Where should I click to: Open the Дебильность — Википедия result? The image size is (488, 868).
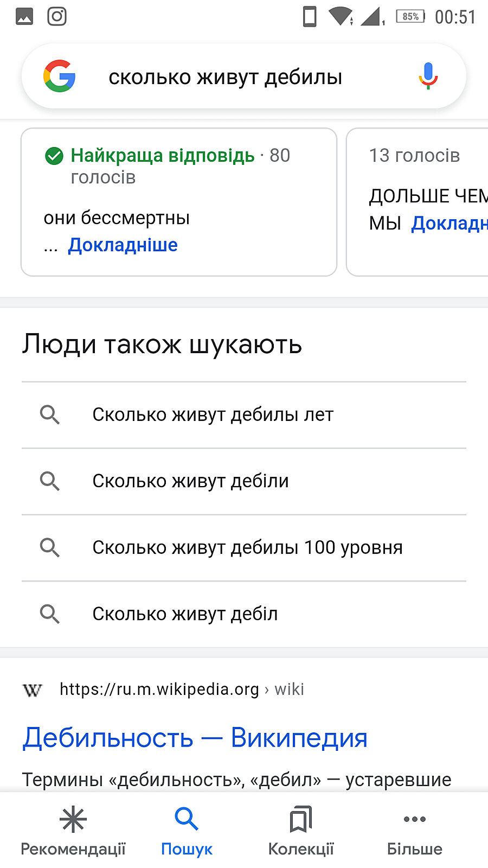pos(195,738)
